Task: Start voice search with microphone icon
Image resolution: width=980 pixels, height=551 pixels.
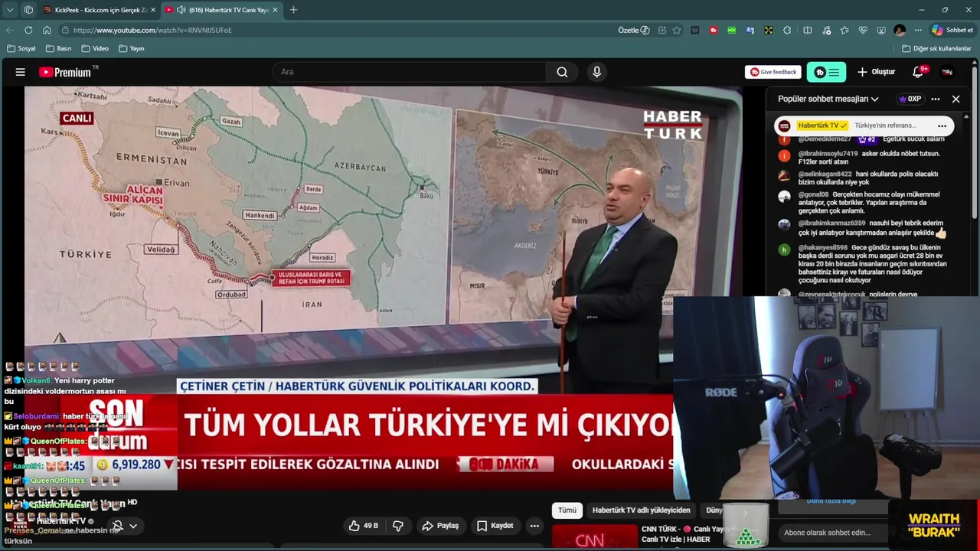Action: pyautogui.click(x=597, y=72)
